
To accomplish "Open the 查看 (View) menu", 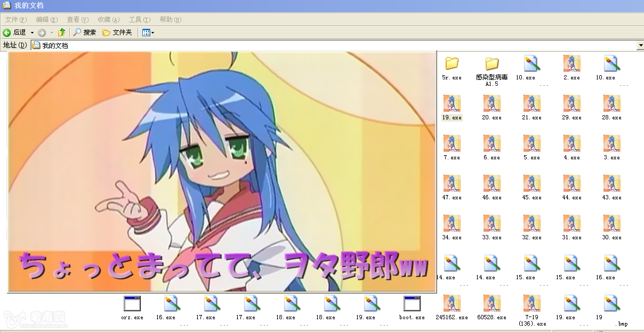I will [x=77, y=20].
